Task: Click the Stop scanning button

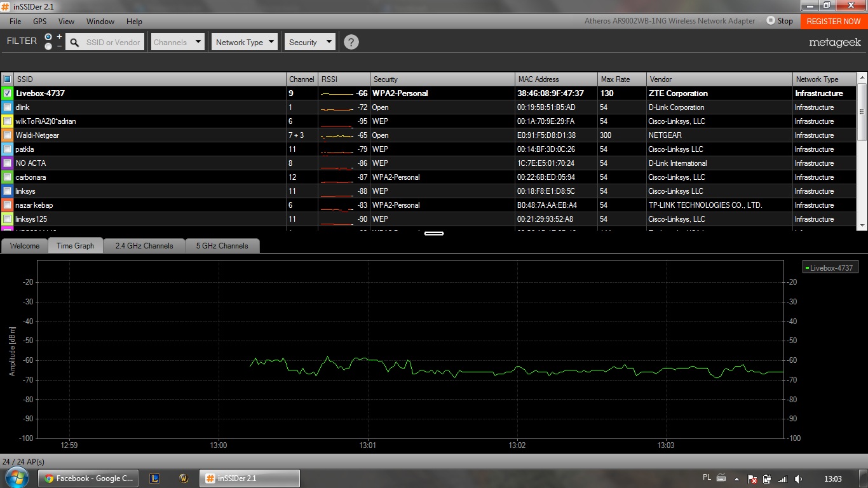Action: coord(780,21)
